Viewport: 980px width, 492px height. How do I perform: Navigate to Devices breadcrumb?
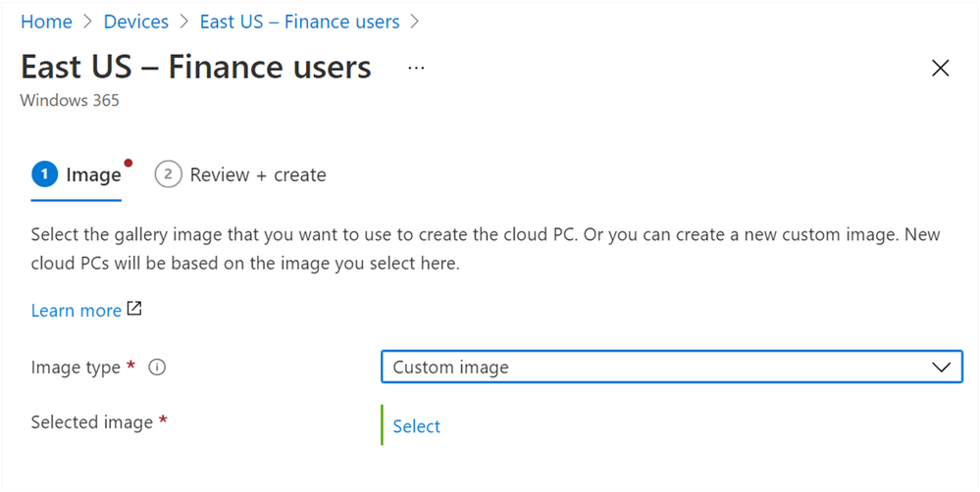[x=135, y=22]
